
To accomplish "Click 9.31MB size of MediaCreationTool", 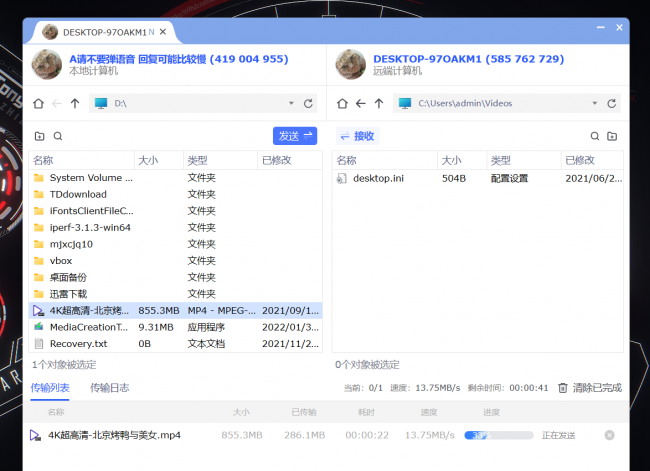I will (156, 327).
